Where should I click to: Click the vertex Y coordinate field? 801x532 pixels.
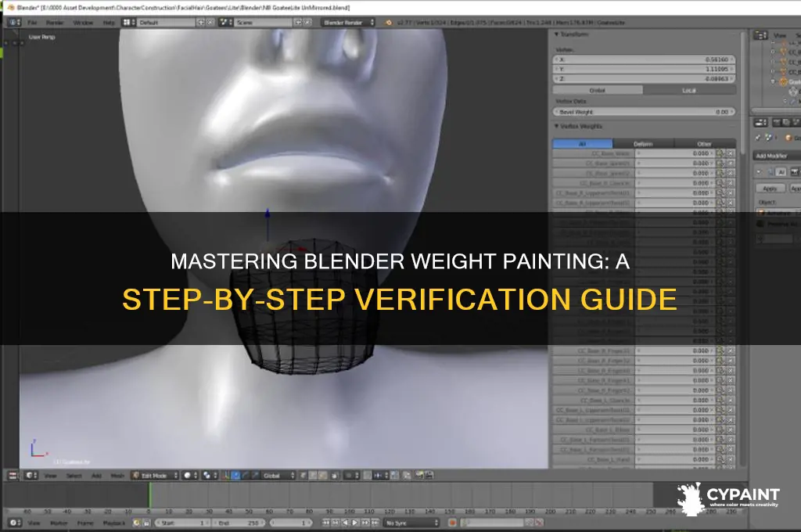(645, 69)
